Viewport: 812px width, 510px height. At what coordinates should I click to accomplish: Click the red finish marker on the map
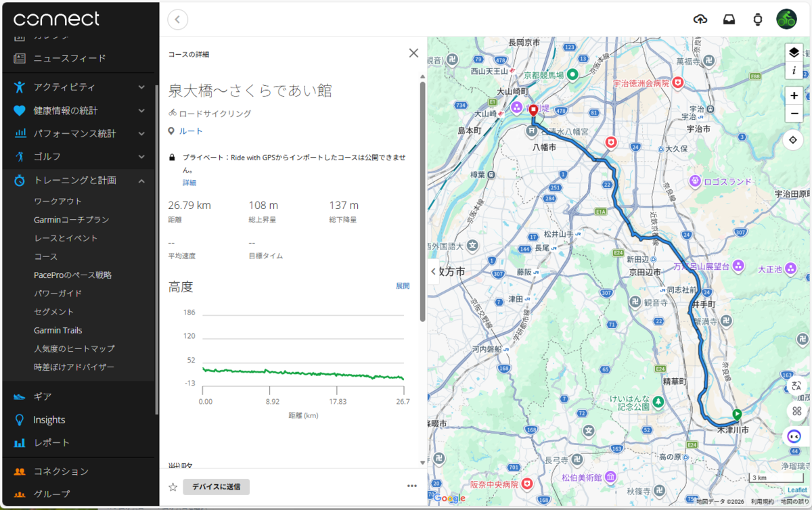coord(533,110)
